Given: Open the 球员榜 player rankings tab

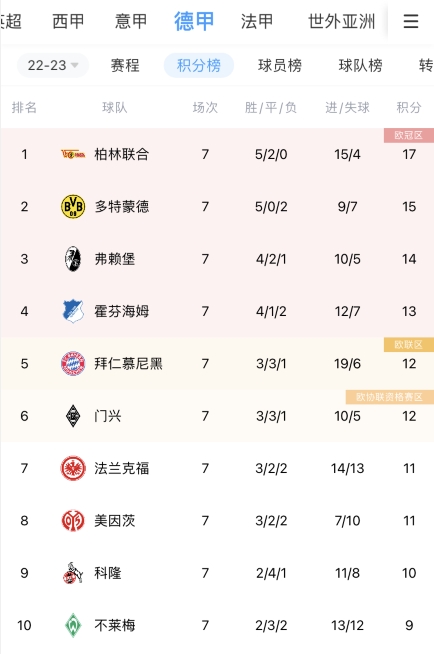Looking at the screenshot, I should pyautogui.click(x=280, y=65).
